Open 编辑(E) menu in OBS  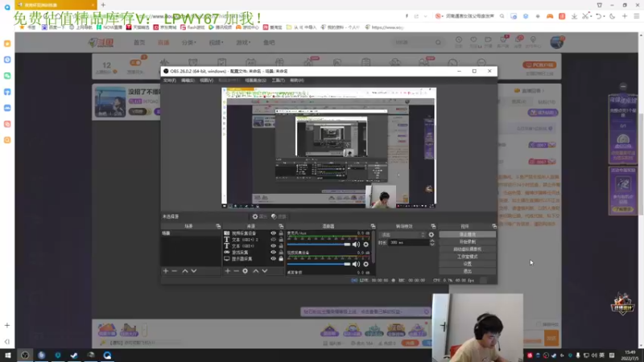tap(188, 80)
